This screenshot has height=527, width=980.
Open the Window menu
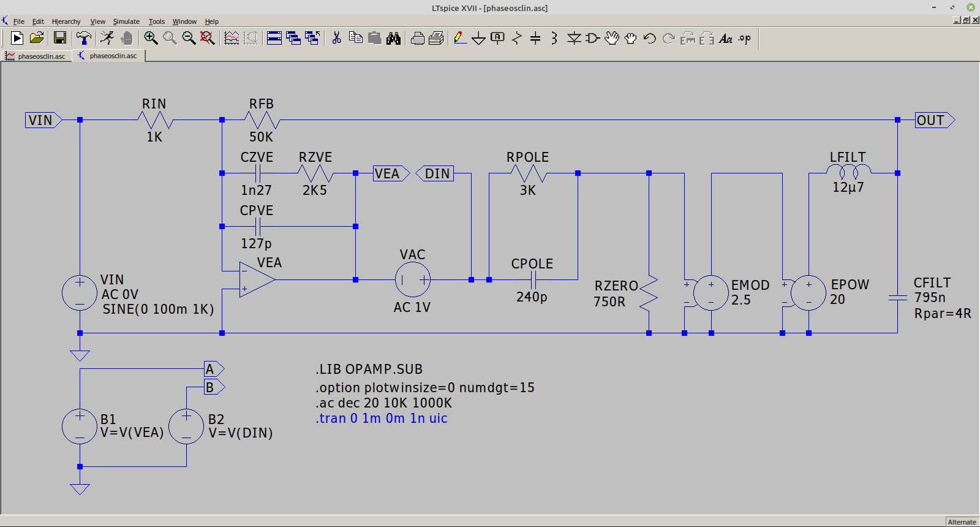[184, 21]
